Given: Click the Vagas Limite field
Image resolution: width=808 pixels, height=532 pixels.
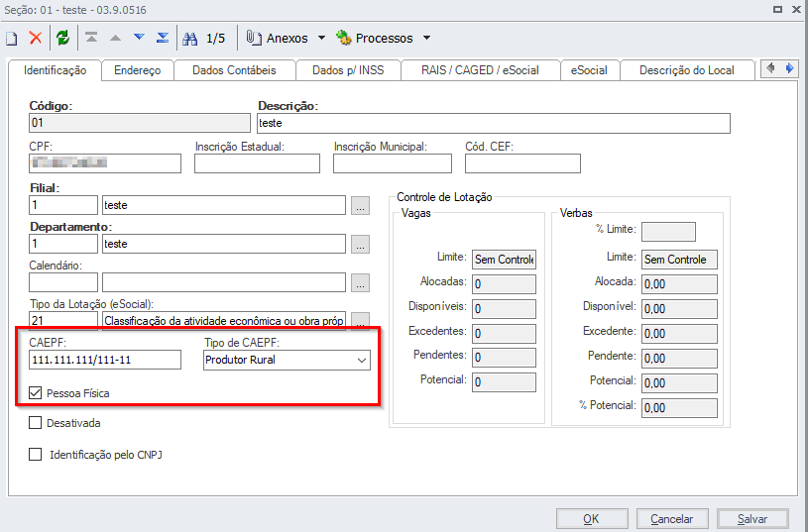Looking at the screenshot, I should click(504, 260).
